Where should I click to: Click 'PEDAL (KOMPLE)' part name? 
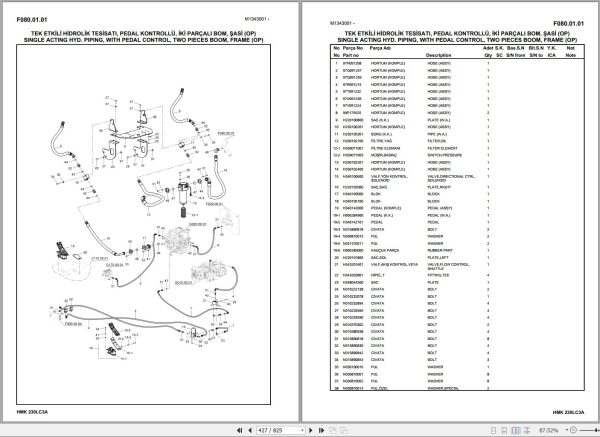386,208
